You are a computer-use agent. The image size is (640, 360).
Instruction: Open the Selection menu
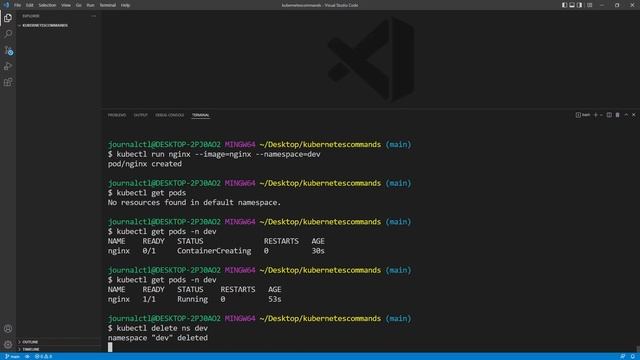click(47, 5)
